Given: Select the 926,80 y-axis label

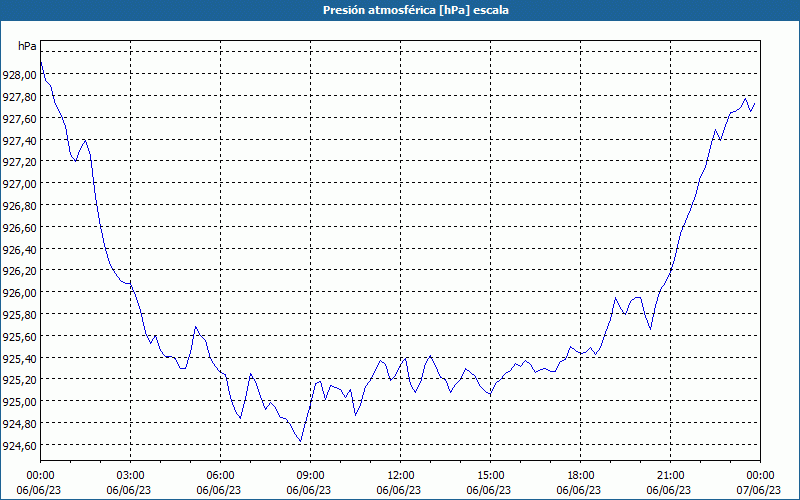Looking at the screenshot, I should click(x=19, y=206).
